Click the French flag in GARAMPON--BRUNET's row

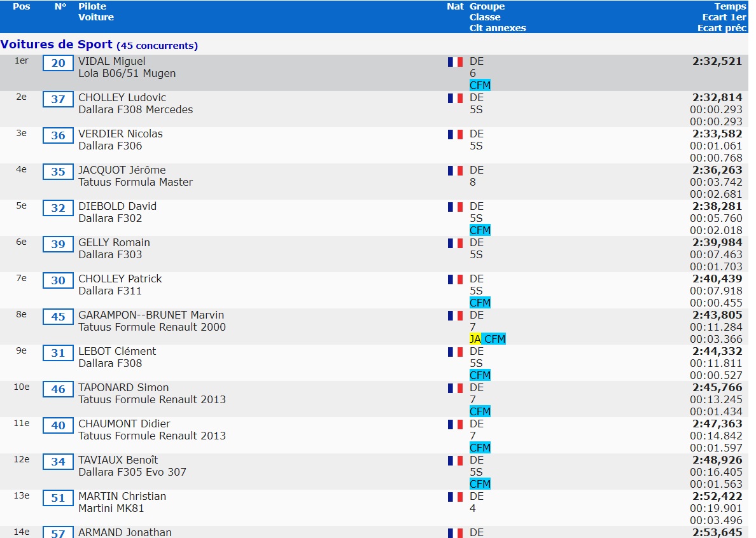[455, 315]
